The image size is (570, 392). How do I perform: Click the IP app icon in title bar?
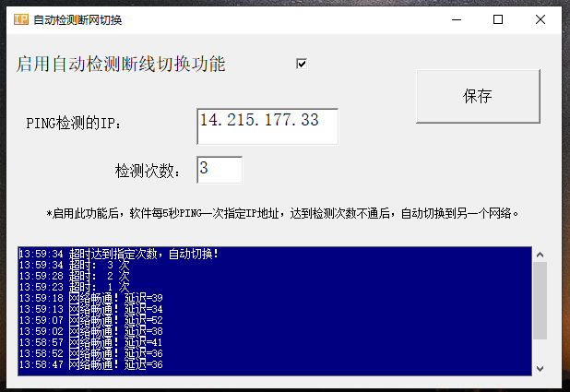coord(21,19)
